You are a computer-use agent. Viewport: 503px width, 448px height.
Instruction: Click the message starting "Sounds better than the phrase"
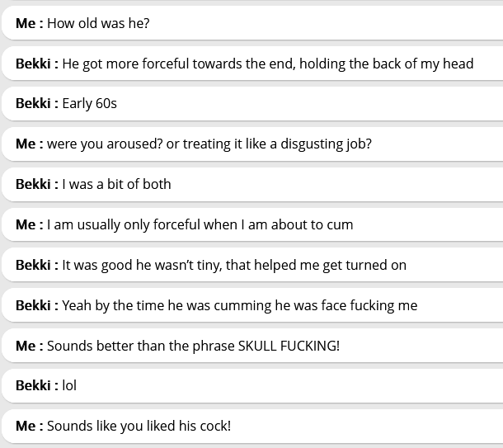(x=193, y=346)
